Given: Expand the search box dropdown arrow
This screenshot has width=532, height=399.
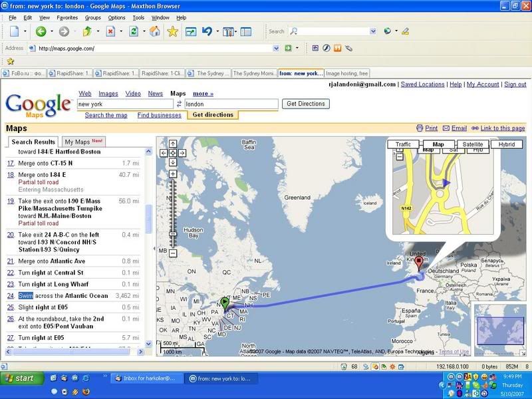Looking at the screenshot, I should [x=373, y=31].
